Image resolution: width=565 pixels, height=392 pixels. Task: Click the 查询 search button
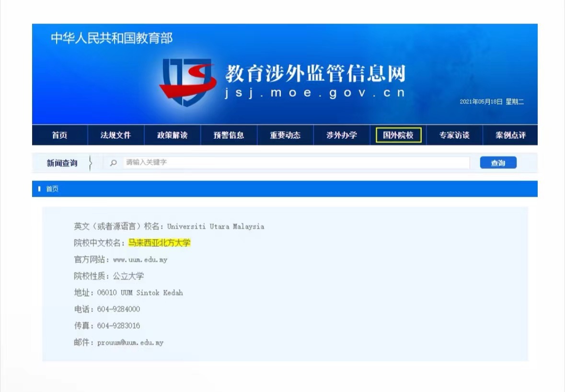(498, 163)
